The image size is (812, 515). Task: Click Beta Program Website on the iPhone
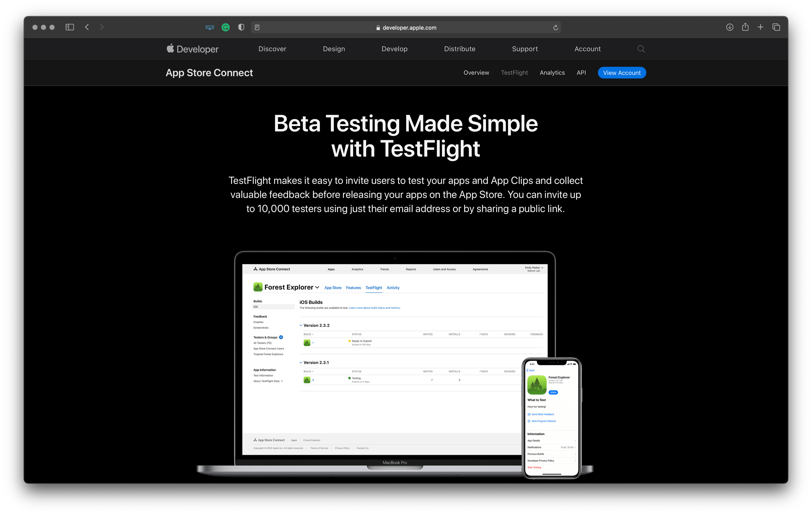pyautogui.click(x=542, y=421)
